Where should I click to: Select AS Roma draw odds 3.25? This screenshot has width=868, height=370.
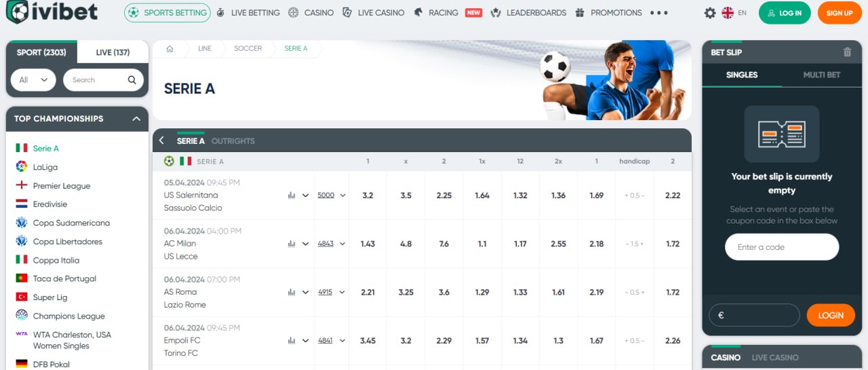point(406,293)
